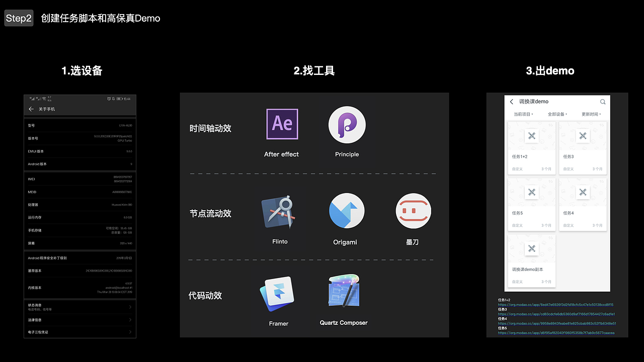This screenshot has width=644, height=362.
Task: Tap back arrow in 调换课demo header
Action: [512, 102]
